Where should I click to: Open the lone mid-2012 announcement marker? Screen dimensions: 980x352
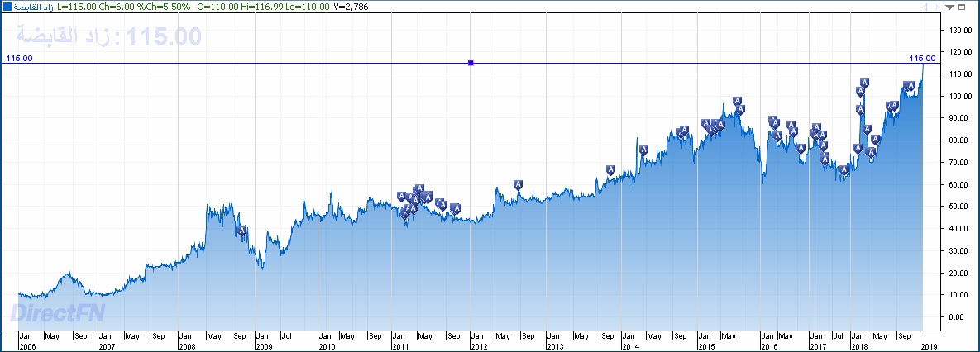(x=518, y=183)
